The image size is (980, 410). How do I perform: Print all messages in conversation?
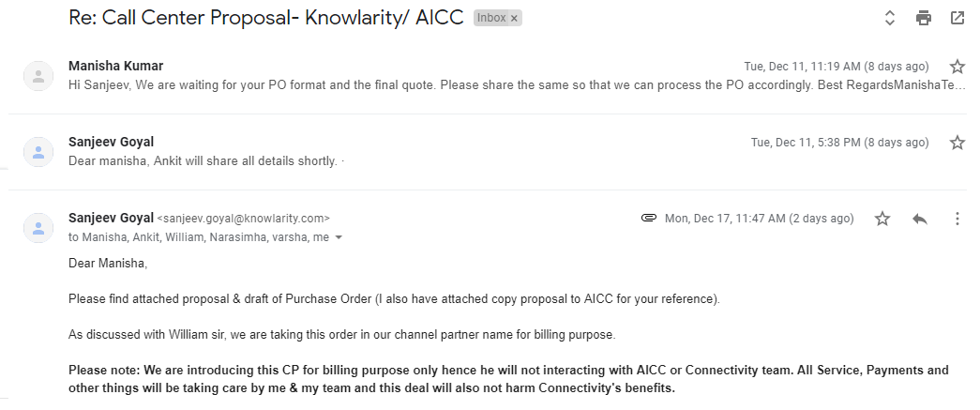[924, 18]
